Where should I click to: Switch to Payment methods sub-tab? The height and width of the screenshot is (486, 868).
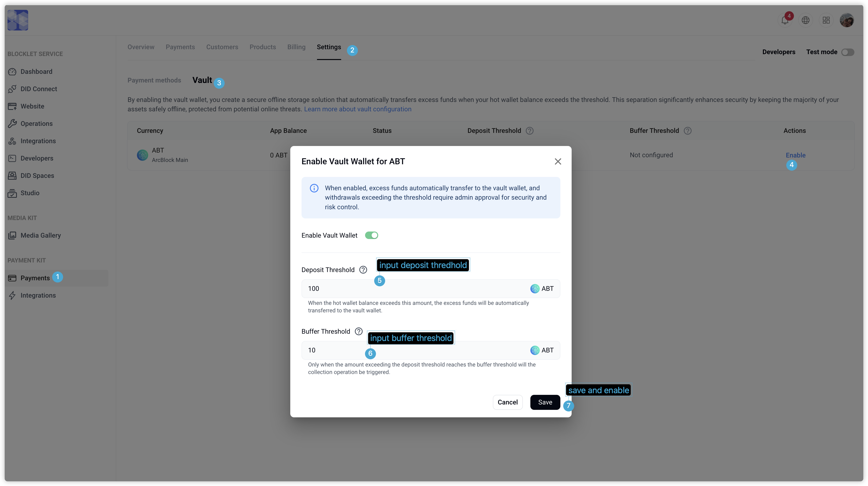pos(154,81)
